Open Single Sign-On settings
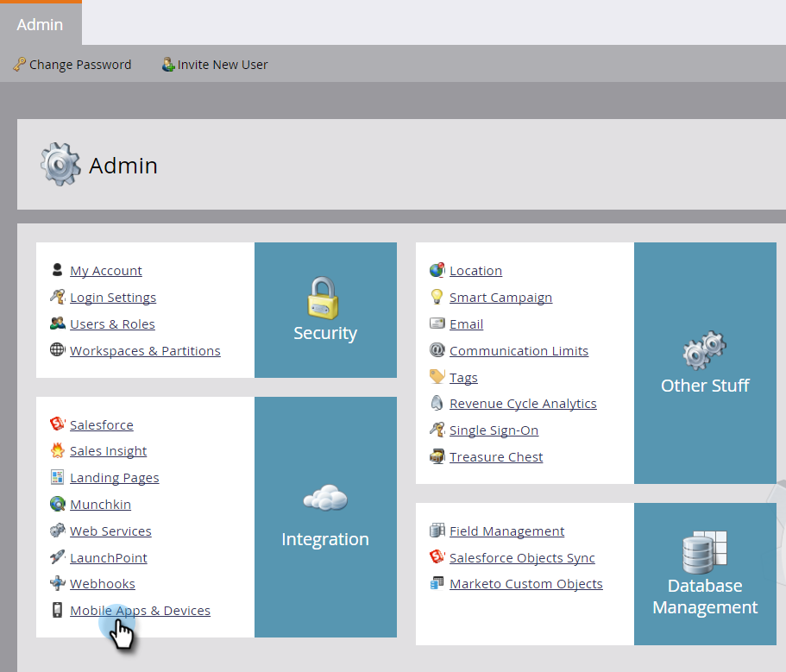 coord(494,430)
